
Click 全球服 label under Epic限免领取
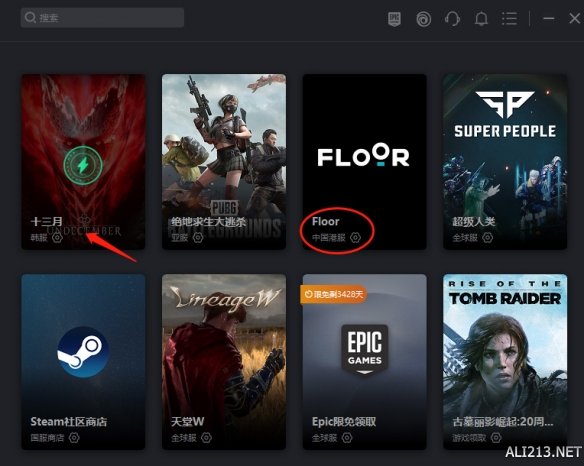point(324,438)
